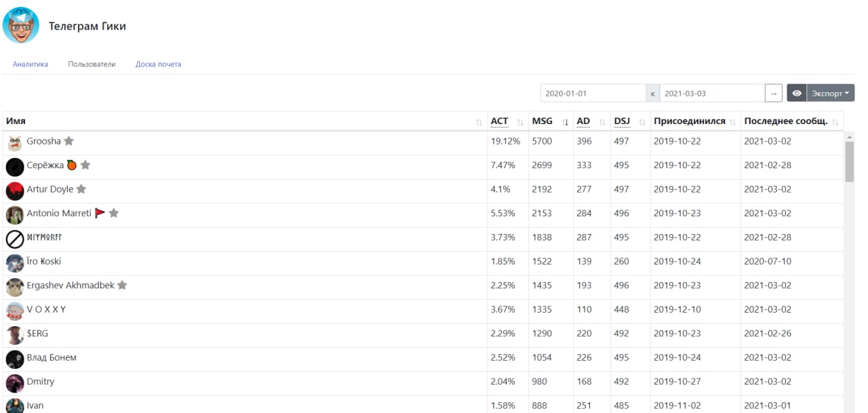Click the star icon next to Groosha
Image resolution: width=868 pixels, height=413 pixels.
[x=68, y=141]
